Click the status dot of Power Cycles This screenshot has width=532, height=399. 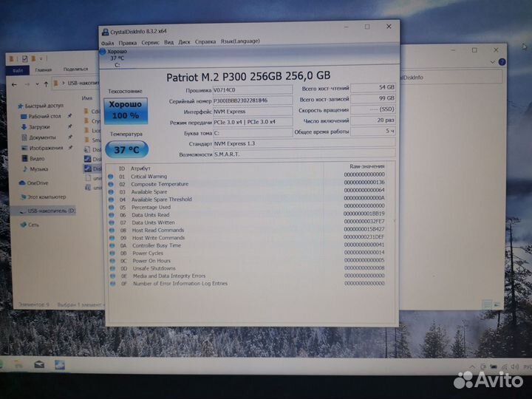point(112,253)
